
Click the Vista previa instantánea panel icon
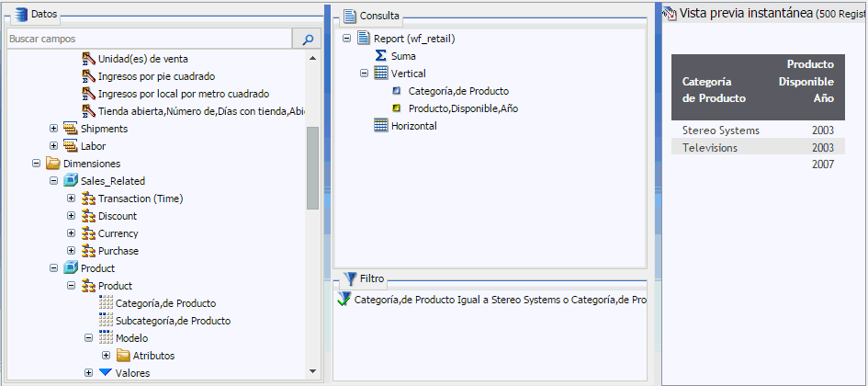point(670,13)
